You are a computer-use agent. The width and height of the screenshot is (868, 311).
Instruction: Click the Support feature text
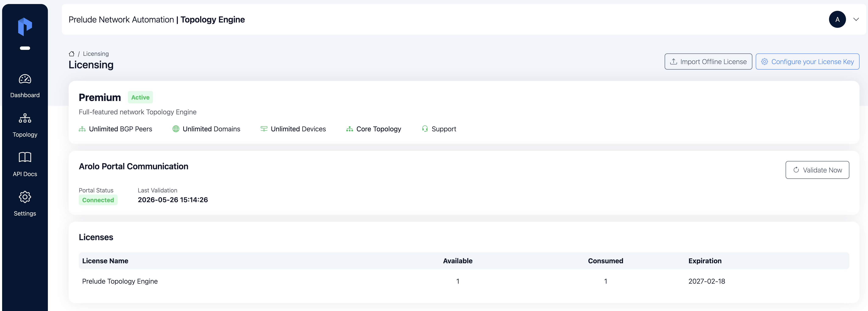(444, 129)
